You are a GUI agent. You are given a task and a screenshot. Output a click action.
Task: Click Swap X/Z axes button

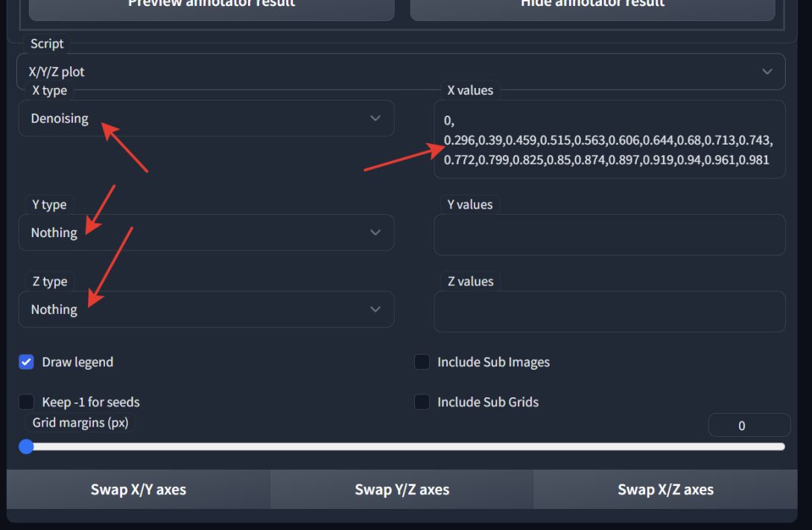pyautogui.click(x=665, y=489)
